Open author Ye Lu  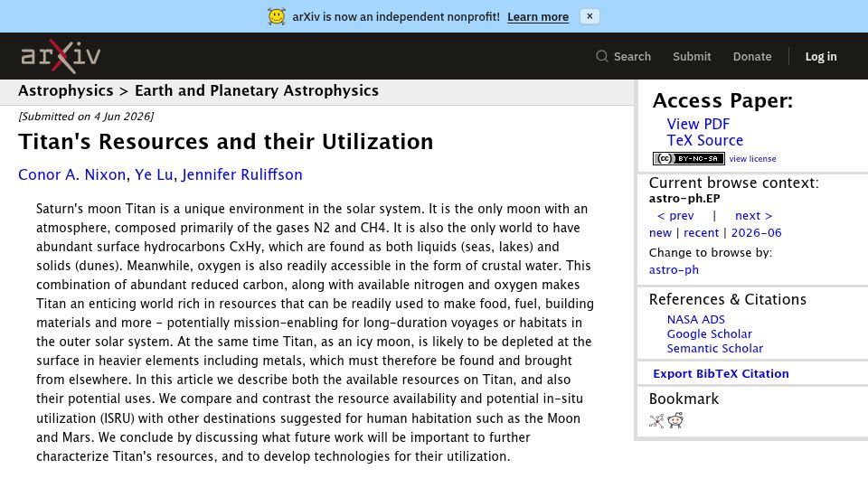(154, 174)
